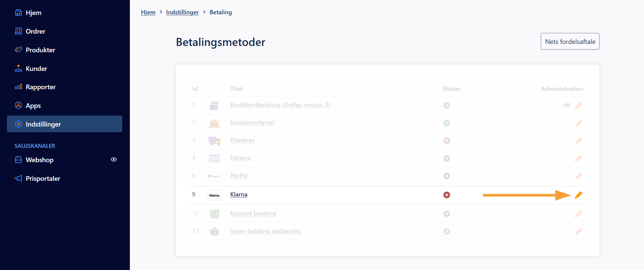Click the edit pencil for PayPal
The image size is (644, 270).
click(x=579, y=176)
